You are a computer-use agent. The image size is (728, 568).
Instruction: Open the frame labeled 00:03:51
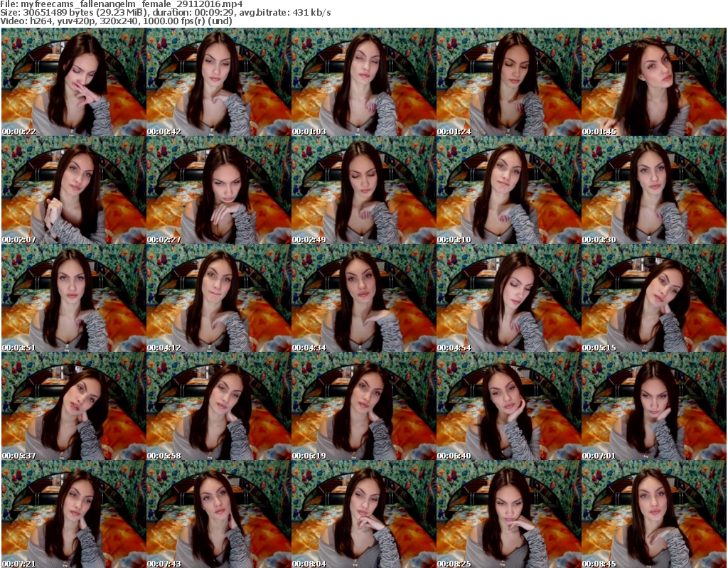[73, 299]
